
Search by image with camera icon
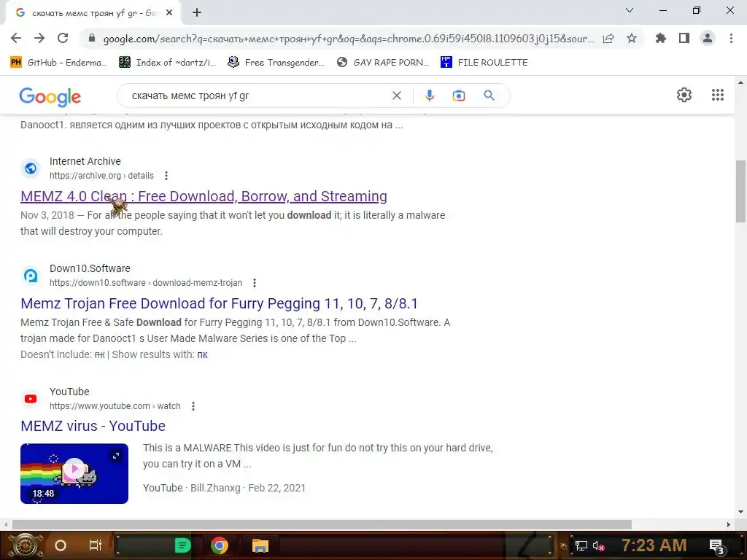click(459, 96)
